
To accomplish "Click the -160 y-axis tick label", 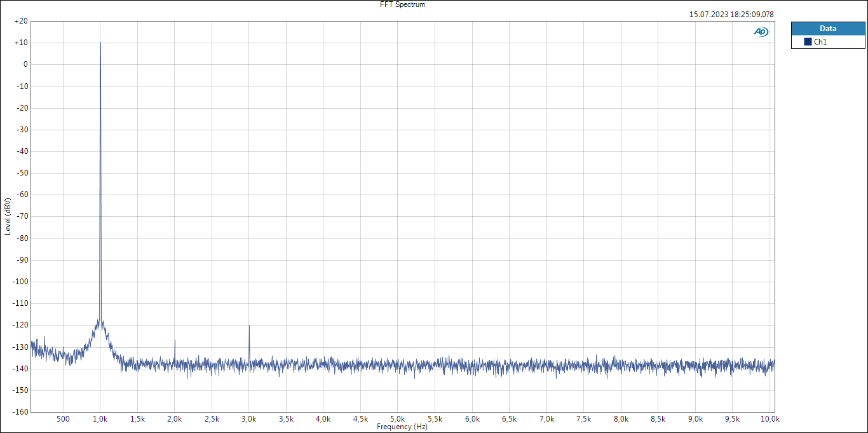I will [20, 411].
